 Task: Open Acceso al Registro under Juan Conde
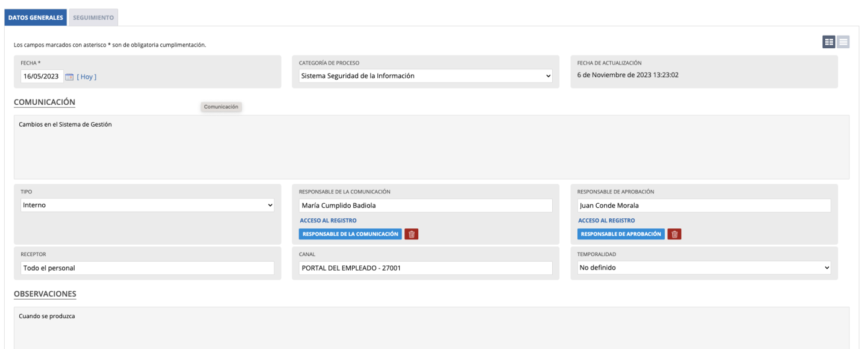tap(606, 221)
